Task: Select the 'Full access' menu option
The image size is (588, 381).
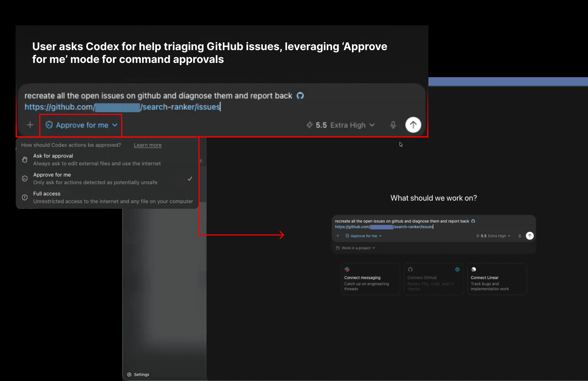Action: pos(107,197)
